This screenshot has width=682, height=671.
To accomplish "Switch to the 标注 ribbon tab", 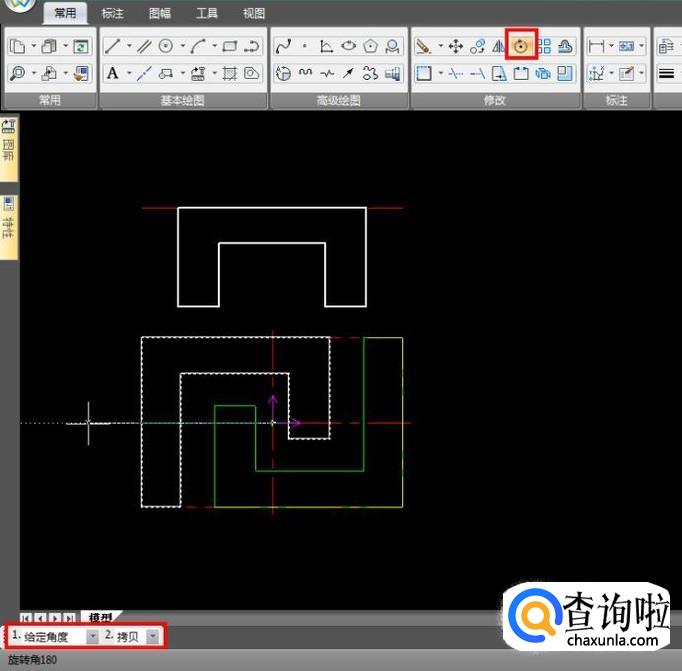I will pyautogui.click(x=112, y=13).
